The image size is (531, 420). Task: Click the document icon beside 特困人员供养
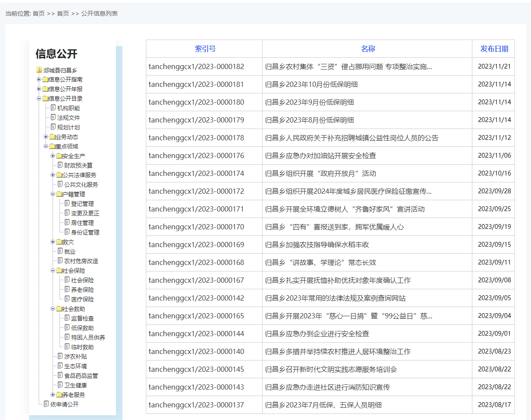(67, 337)
